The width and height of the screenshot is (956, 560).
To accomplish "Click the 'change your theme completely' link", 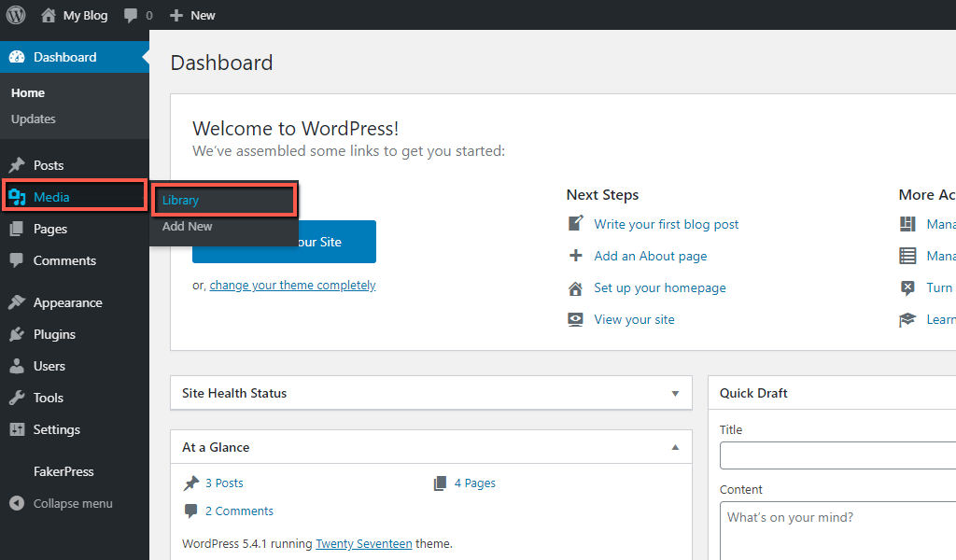I will [292, 286].
